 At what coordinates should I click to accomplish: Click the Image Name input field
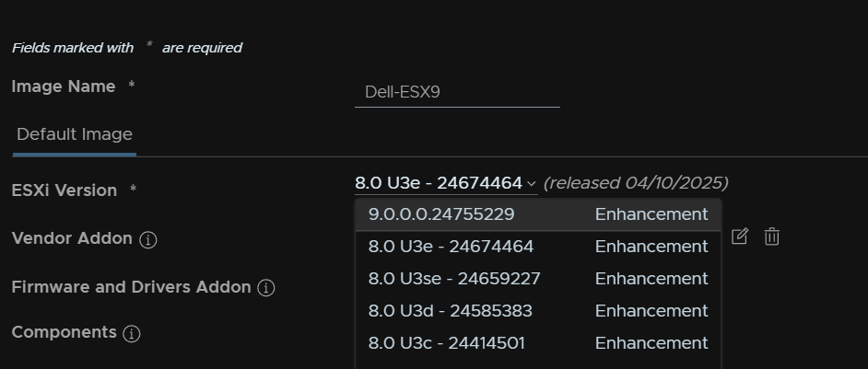(x=457, y=92)
